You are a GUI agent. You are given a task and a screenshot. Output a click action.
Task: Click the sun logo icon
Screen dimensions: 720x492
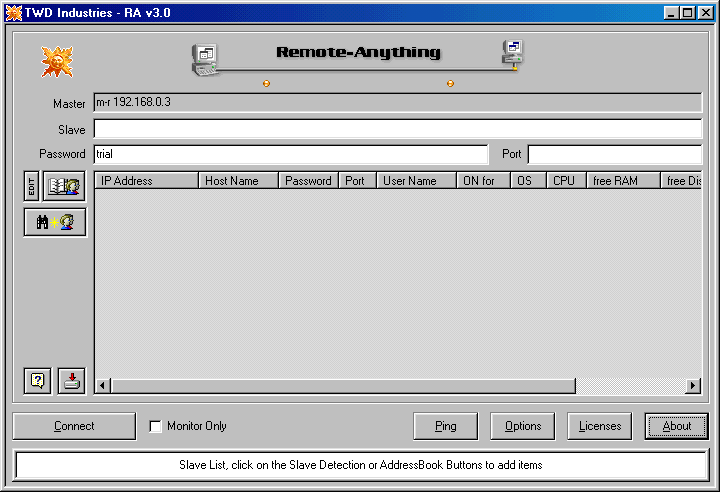click(x=57, y=62)
